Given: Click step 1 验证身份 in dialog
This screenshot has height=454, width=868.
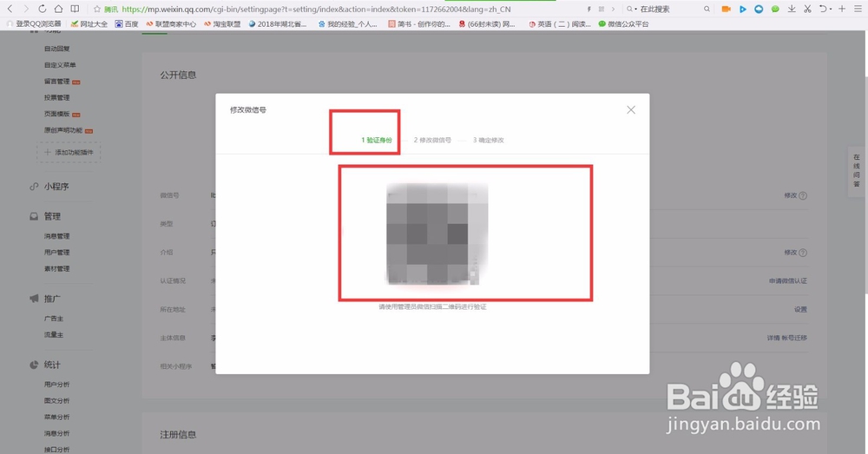Looking at the screenshot, I should (x=377, y=140).
